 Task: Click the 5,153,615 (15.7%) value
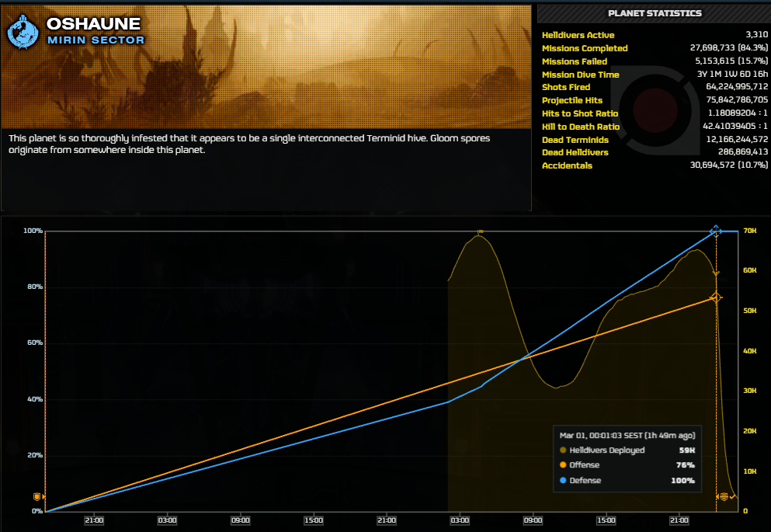[x=731, y=61]
